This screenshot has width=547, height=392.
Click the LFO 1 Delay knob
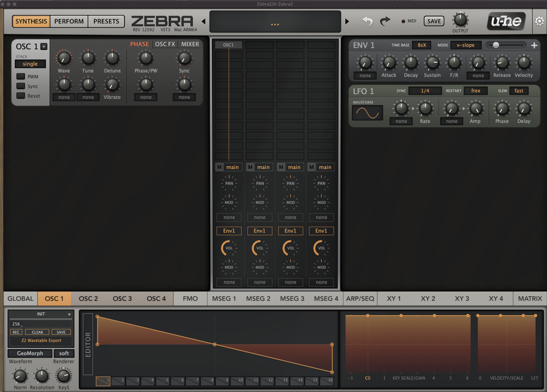(523, 109)
